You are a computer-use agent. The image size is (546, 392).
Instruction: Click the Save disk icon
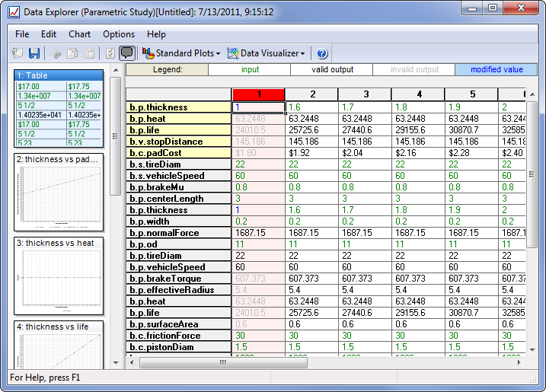(34, 53)
